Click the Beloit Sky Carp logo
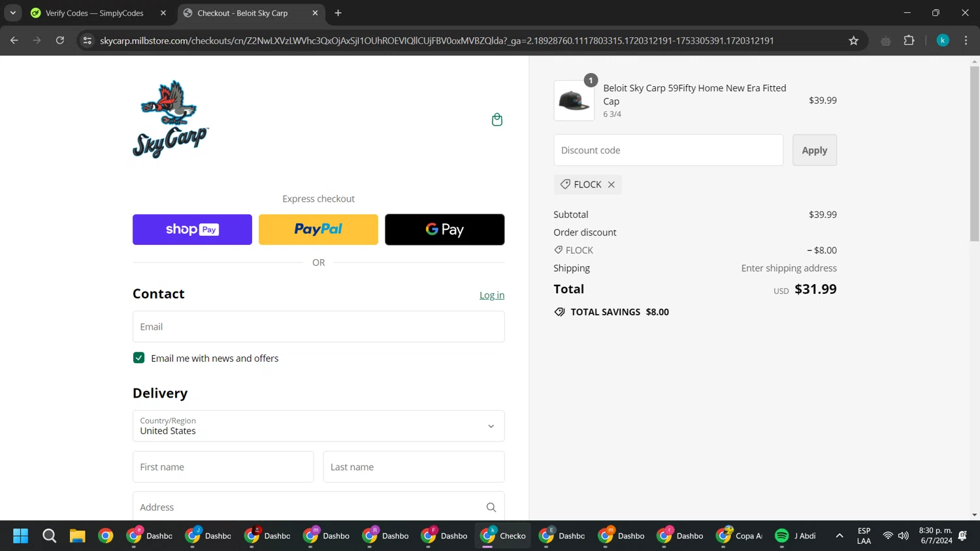This screenshot has height=551, width=980. coord(171,119)
